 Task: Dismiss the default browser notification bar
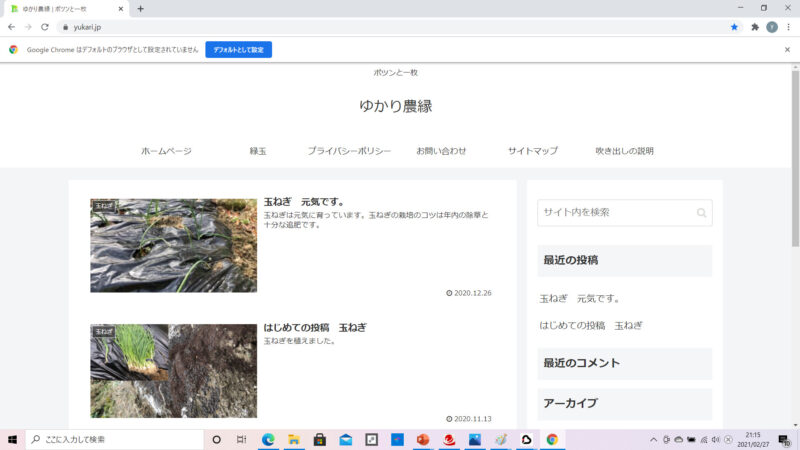pos(787,49)
